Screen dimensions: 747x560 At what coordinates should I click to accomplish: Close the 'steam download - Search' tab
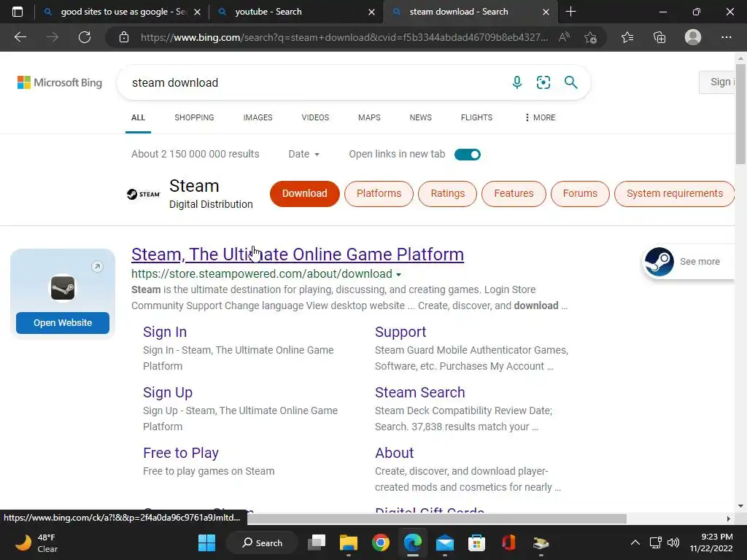point(546,12)
